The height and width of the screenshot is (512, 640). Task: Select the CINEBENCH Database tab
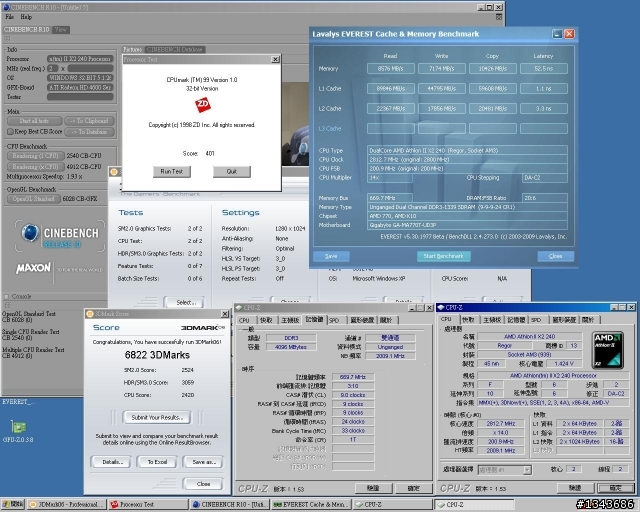175,49
